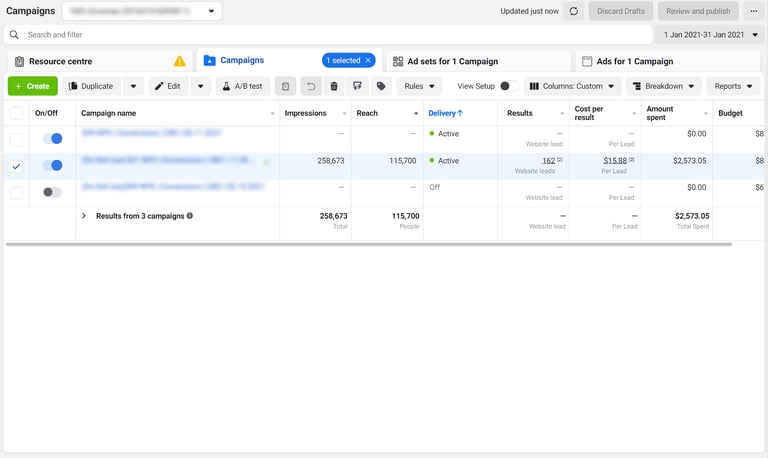Click the horizontal table scrollbar

point(369,244)
